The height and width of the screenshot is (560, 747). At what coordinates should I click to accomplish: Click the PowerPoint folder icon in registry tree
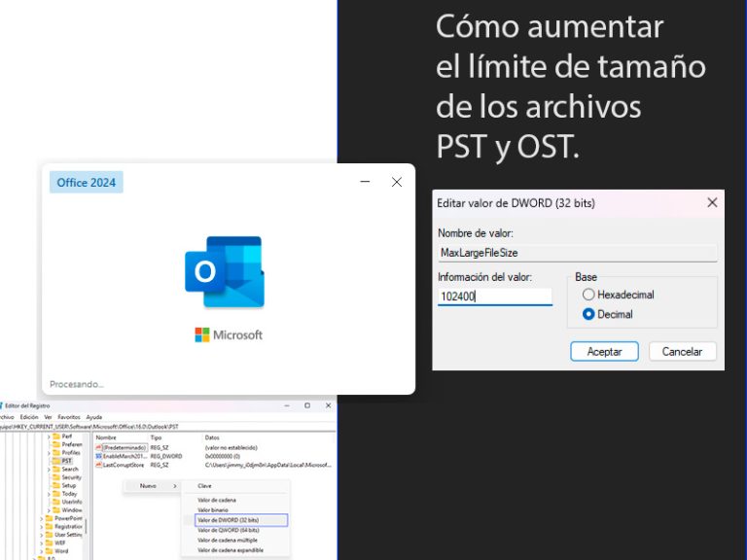click(x=49, y=518)
